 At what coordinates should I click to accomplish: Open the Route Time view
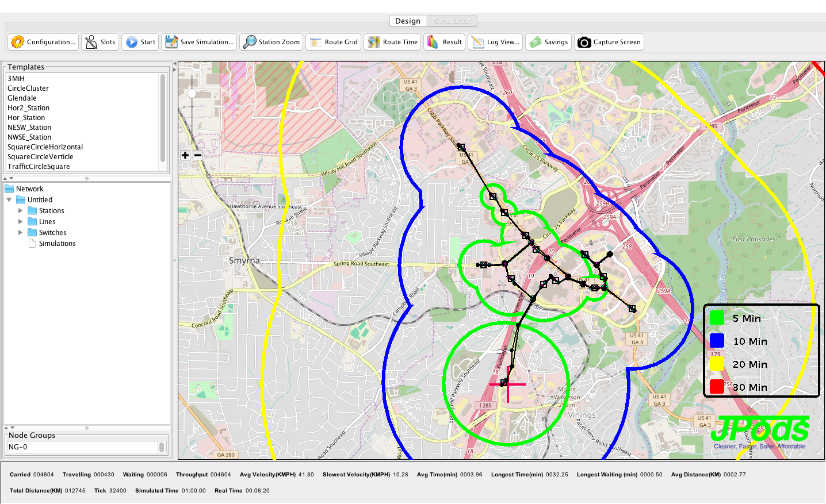click(393, 42)
